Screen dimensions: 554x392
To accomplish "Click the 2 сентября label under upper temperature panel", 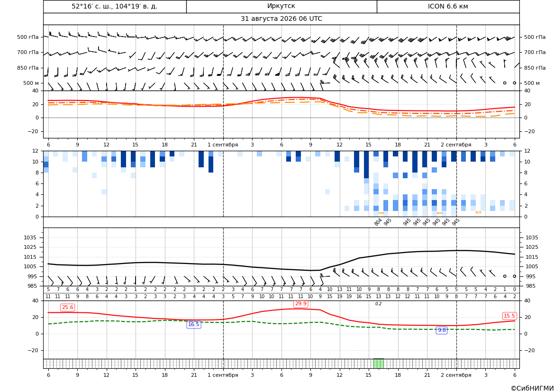I will [456, 145].
